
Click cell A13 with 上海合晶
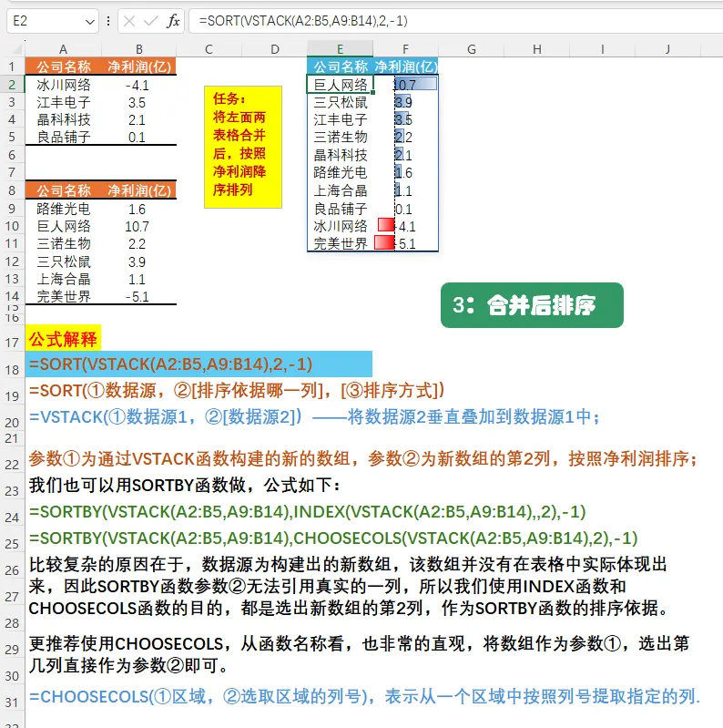click(x=64, y=279)
